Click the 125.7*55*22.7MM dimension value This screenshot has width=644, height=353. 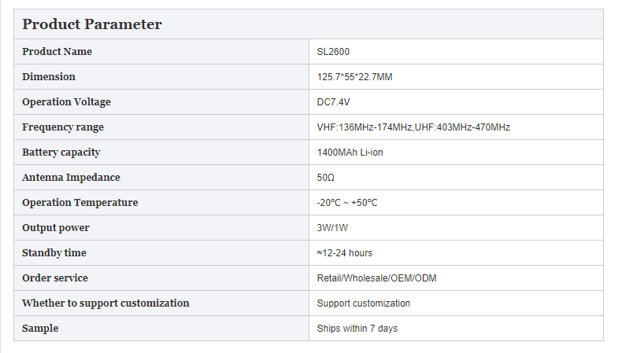(x=354, y=77)
